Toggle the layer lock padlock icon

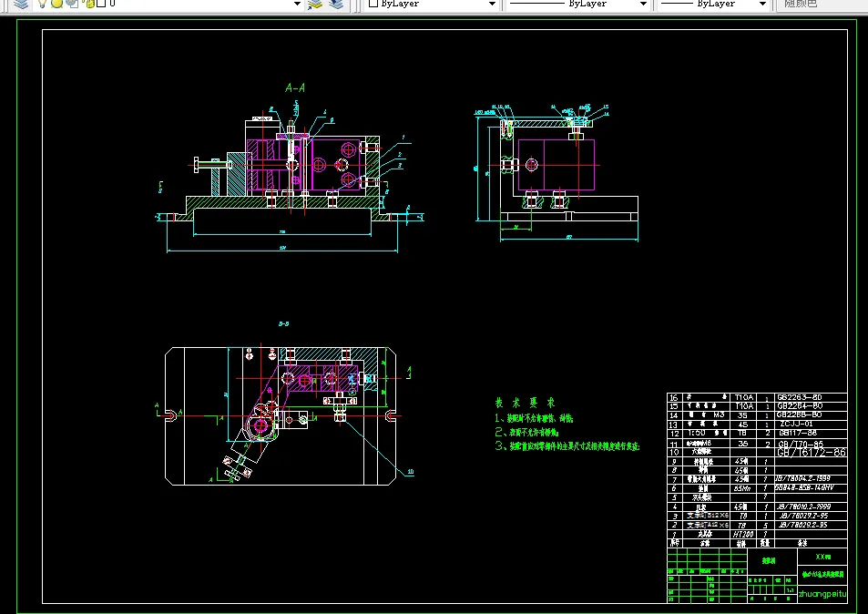click(89, 4)
